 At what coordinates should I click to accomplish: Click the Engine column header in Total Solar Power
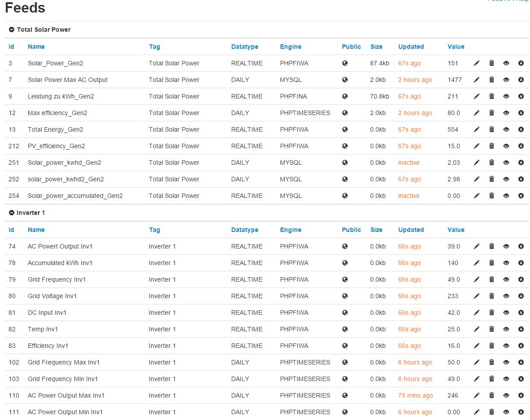pyautogui.click(x=290, y=47)
